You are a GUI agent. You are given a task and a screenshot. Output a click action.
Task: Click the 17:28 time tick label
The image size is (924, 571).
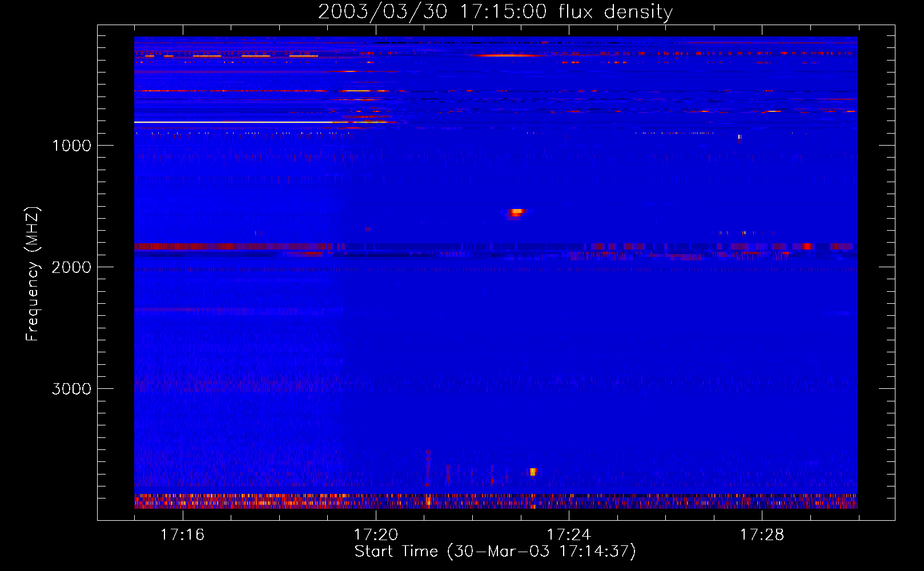762,534
